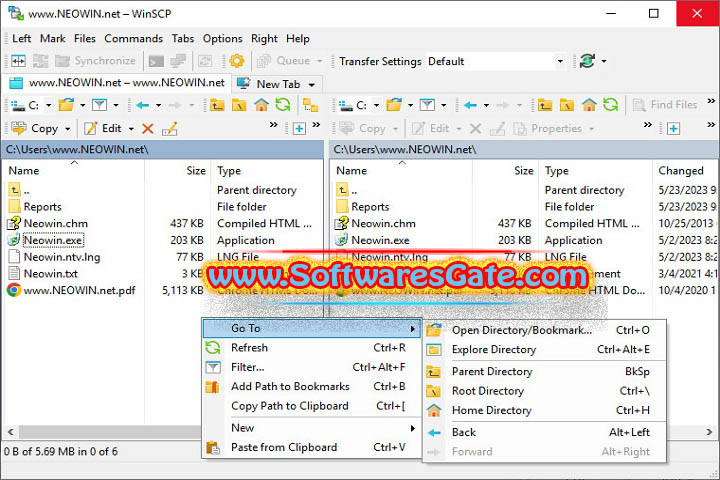Open the Files menu
The image size is (720, 480).
(x=85, y=39)
